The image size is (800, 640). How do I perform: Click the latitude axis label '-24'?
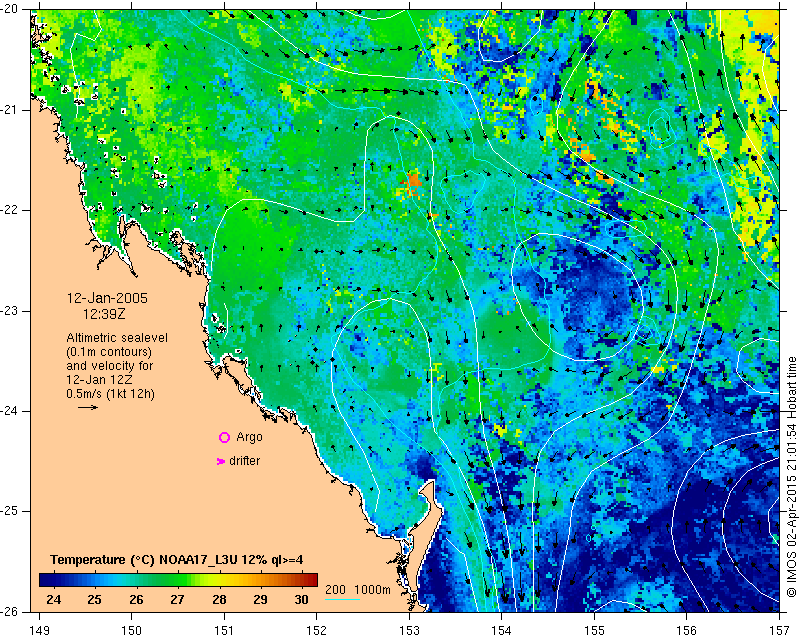click(9, 411)
